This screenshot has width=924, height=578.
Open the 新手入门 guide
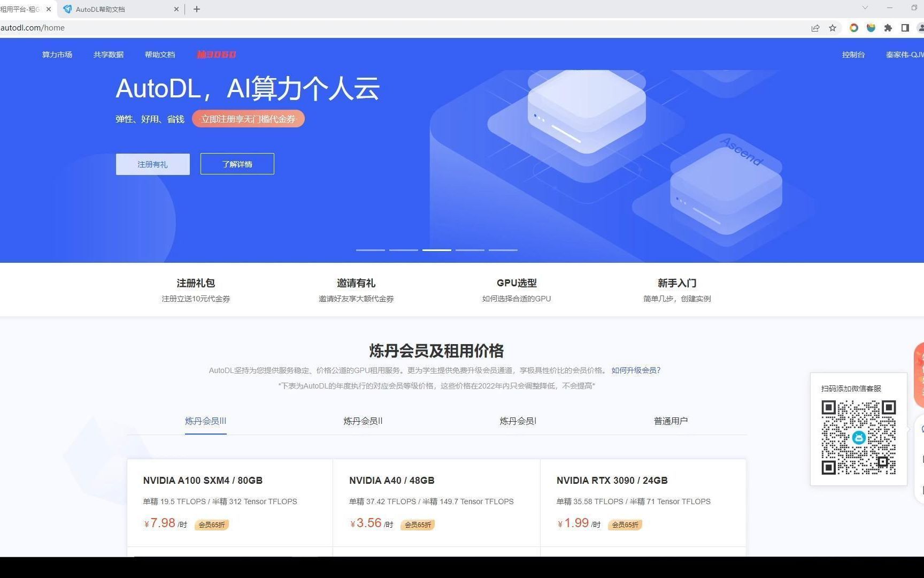[677, 290]
